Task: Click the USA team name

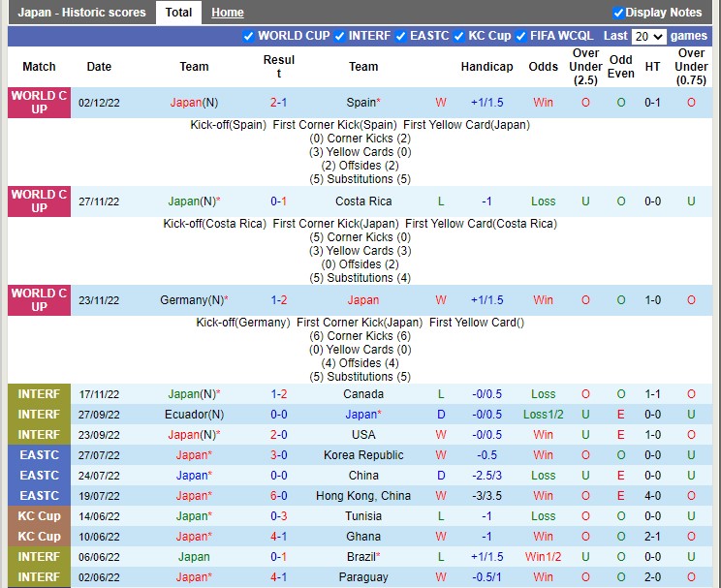Action: [363, 435]
